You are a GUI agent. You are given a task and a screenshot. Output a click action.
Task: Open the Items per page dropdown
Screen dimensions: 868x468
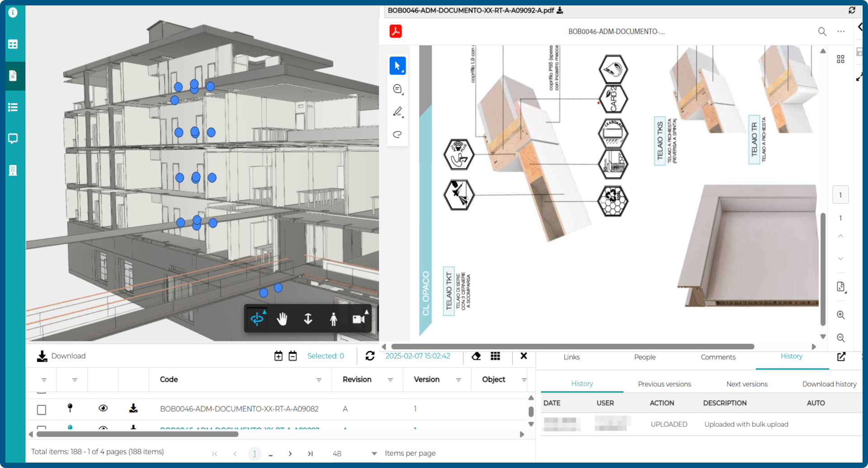tap(374, 453)
